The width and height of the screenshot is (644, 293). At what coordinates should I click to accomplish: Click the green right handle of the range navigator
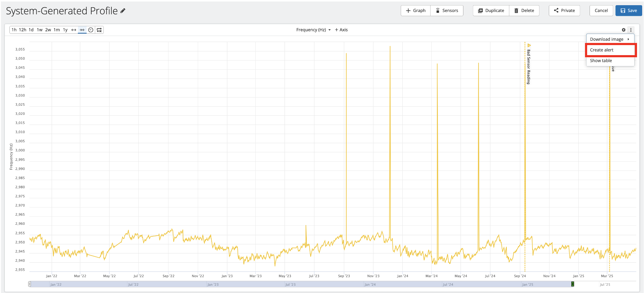[x=573, y=284]
